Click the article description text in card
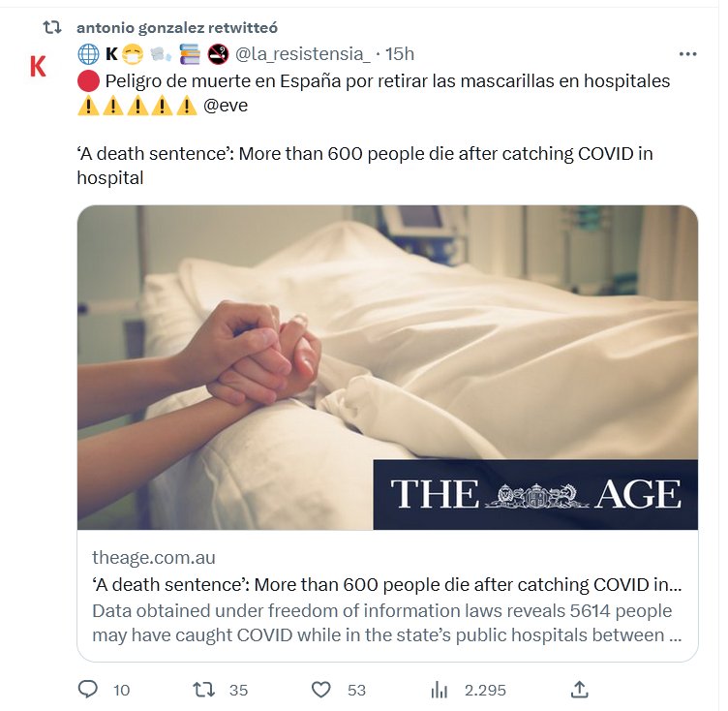Screen dimensions: 728x711 (x=387, y=624)
